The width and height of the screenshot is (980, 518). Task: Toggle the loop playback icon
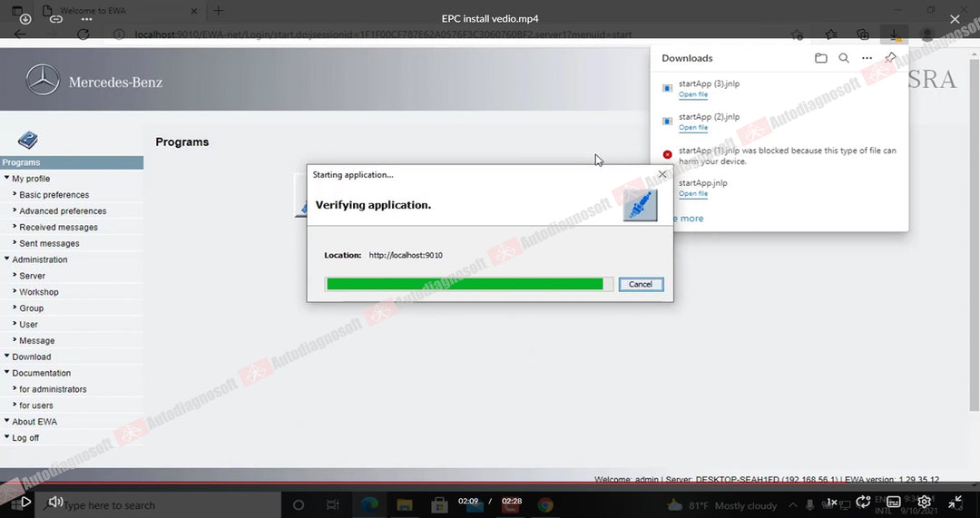pos(863,501)
